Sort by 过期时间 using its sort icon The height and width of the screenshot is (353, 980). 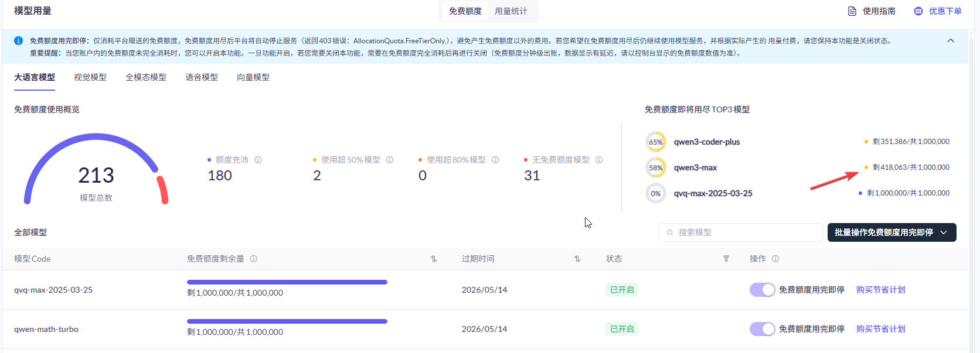[577, 259]
